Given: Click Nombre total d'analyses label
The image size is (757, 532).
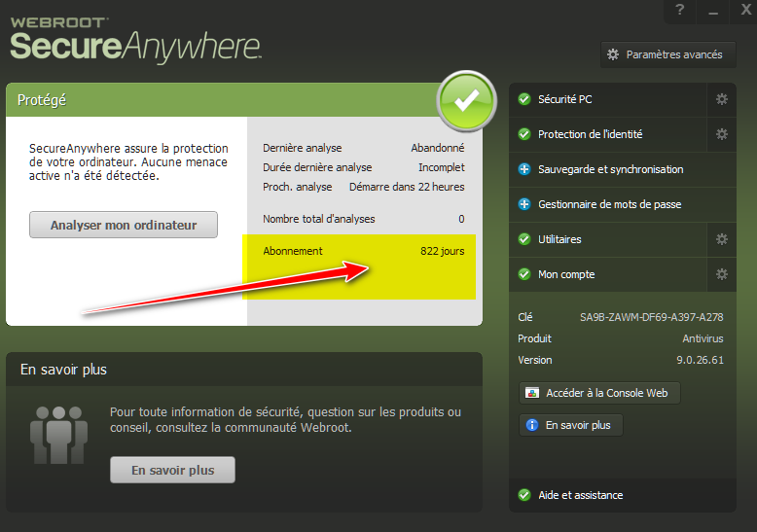Looking at the screenshot, I should pos(318,219).
